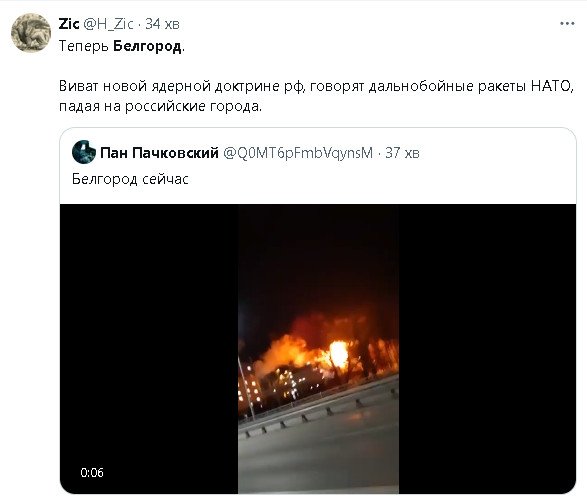Click the tweet text about ракеты НАТО
This screenshot has width=587, height=501.
[x=316, y=86]
